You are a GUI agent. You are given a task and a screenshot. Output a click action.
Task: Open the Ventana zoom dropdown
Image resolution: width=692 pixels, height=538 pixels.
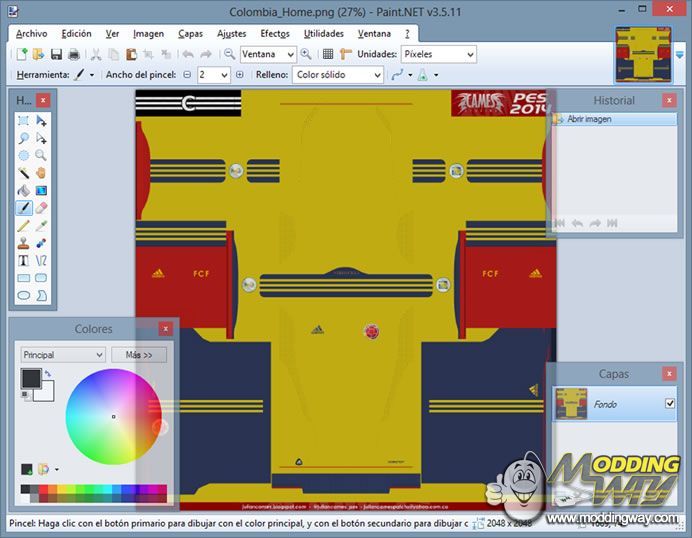(268, 54)
